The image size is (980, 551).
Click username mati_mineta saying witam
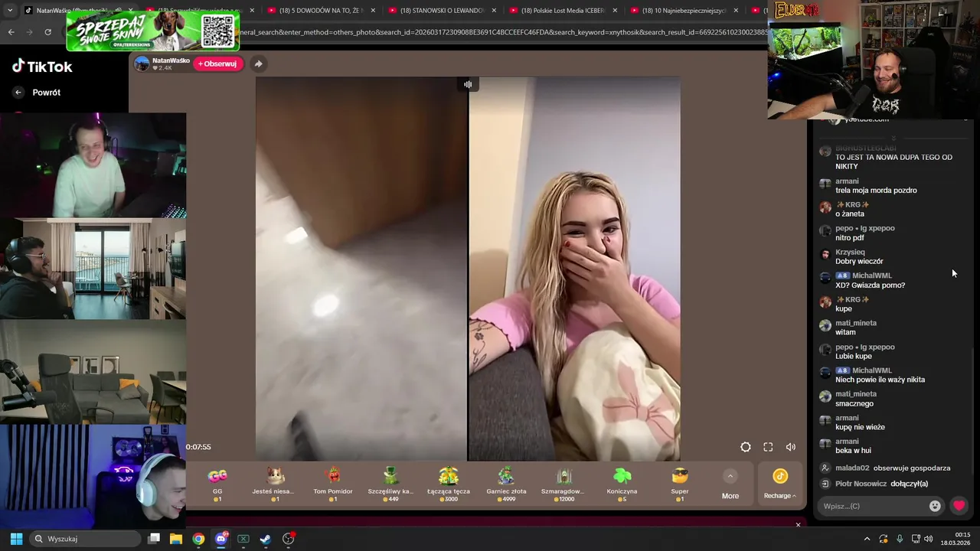[x=856, y=323]
